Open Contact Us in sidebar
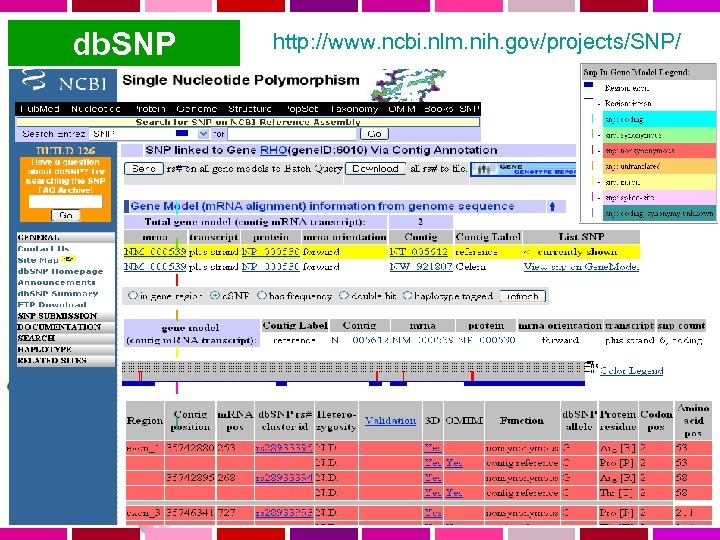Viewport: 720px width, 540px height. coord(43,248)
